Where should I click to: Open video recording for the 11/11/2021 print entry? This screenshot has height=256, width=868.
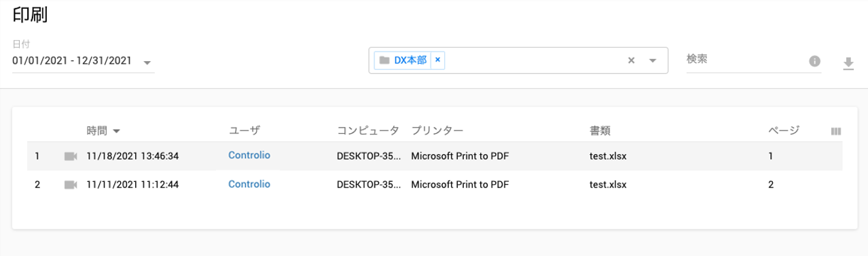coord(71,185)
